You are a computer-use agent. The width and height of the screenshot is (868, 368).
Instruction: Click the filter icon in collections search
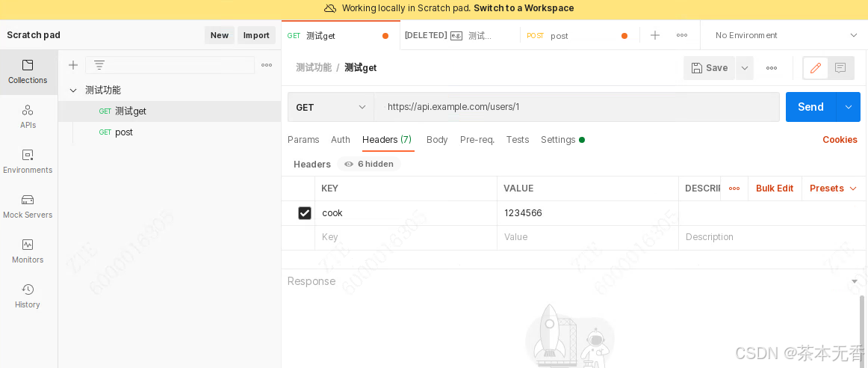(x=99, y=65)
